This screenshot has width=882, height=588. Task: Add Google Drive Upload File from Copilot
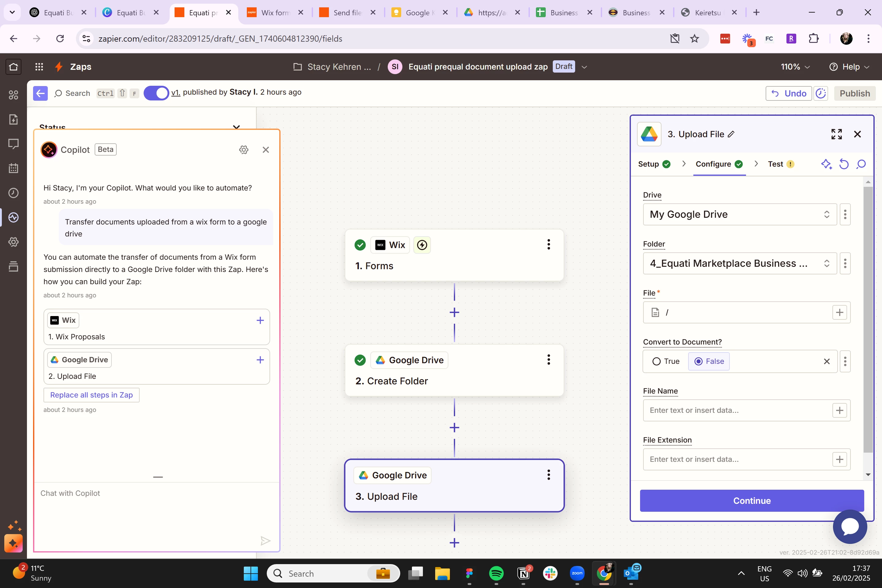coord(260,360)
